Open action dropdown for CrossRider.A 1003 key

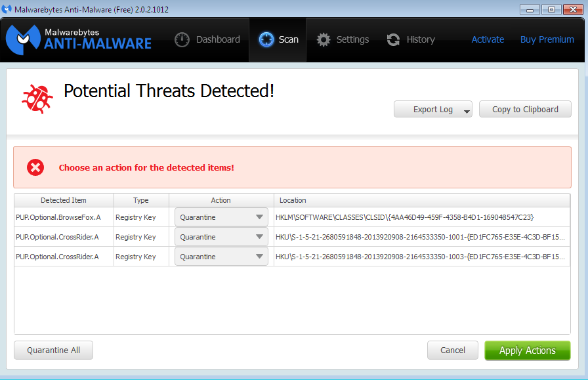(221, 257)
